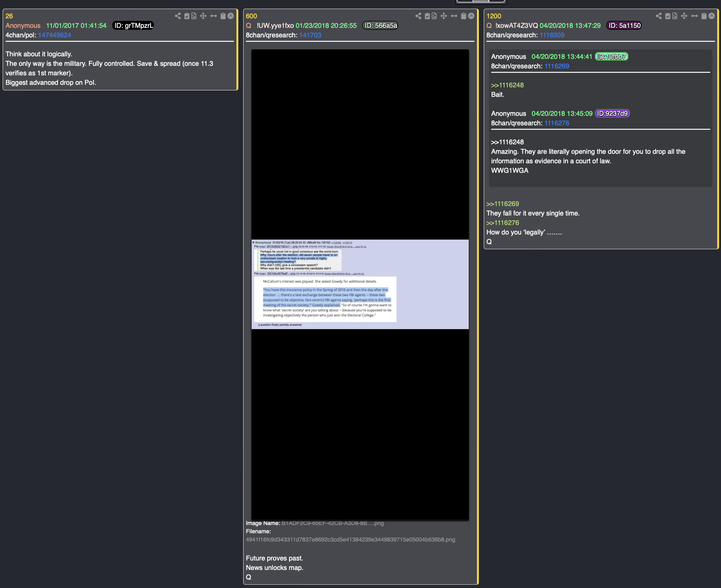Click the horizontal double-arrow icon on post 1200

[695, 16]
